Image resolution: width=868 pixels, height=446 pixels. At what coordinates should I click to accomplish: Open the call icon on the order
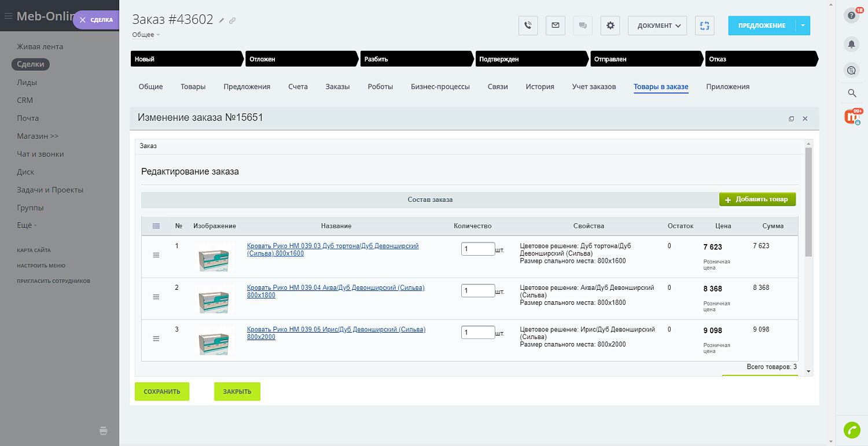[x=528, y=25]
